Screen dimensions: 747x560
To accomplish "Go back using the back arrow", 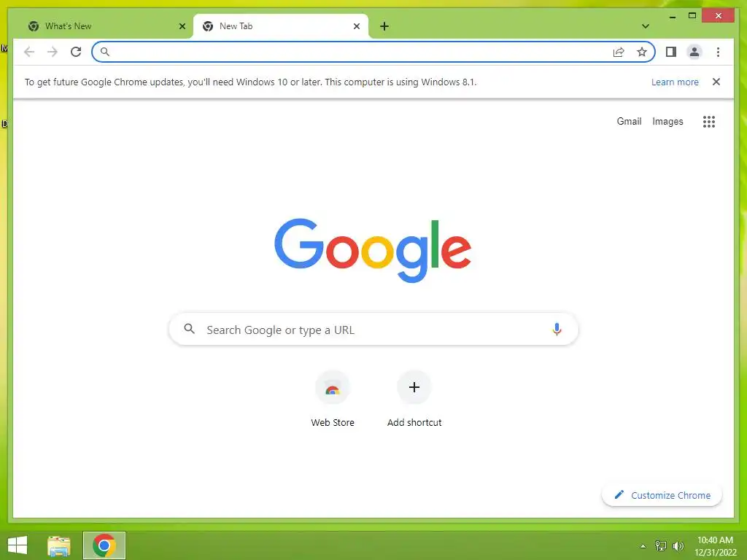I will click(29, 52).
